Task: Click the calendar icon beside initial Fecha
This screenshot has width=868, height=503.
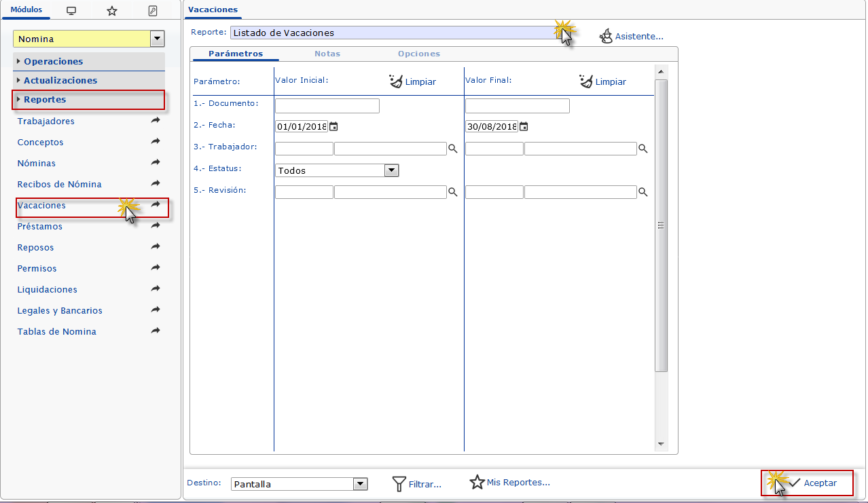Action: tap(333, 126)
